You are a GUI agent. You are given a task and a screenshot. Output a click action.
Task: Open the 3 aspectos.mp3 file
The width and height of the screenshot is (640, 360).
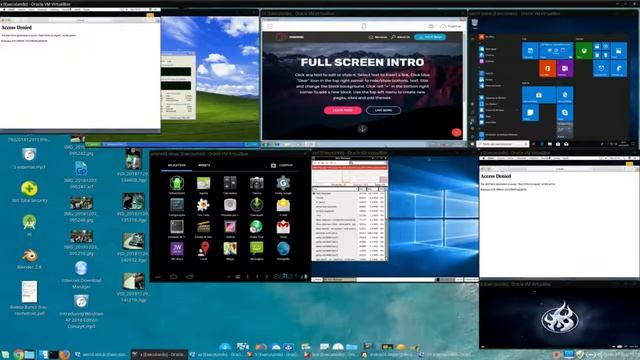coord(29,159)
